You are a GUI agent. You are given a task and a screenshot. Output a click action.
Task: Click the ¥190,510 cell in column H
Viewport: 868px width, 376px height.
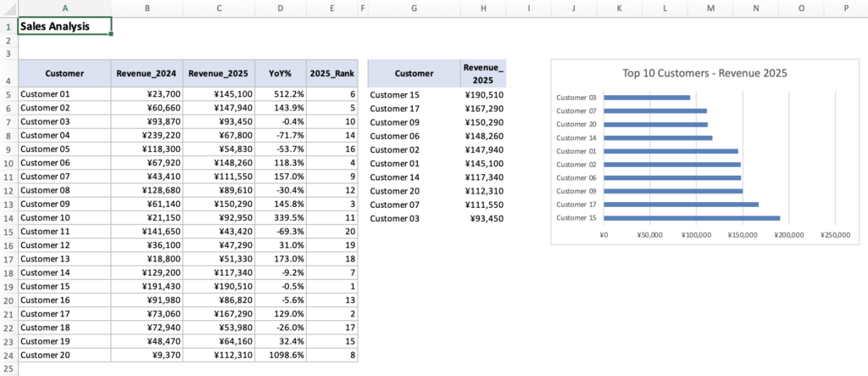[x=483, y=95]
